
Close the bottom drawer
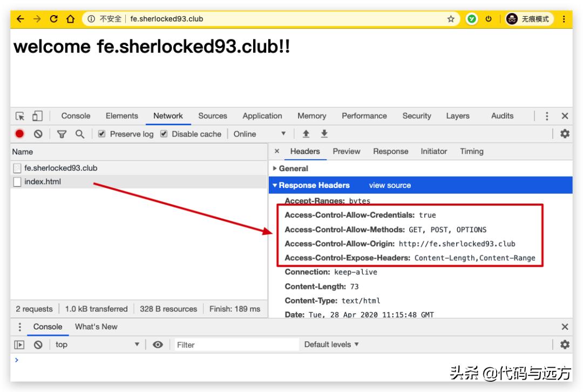[x=565, y=327]
